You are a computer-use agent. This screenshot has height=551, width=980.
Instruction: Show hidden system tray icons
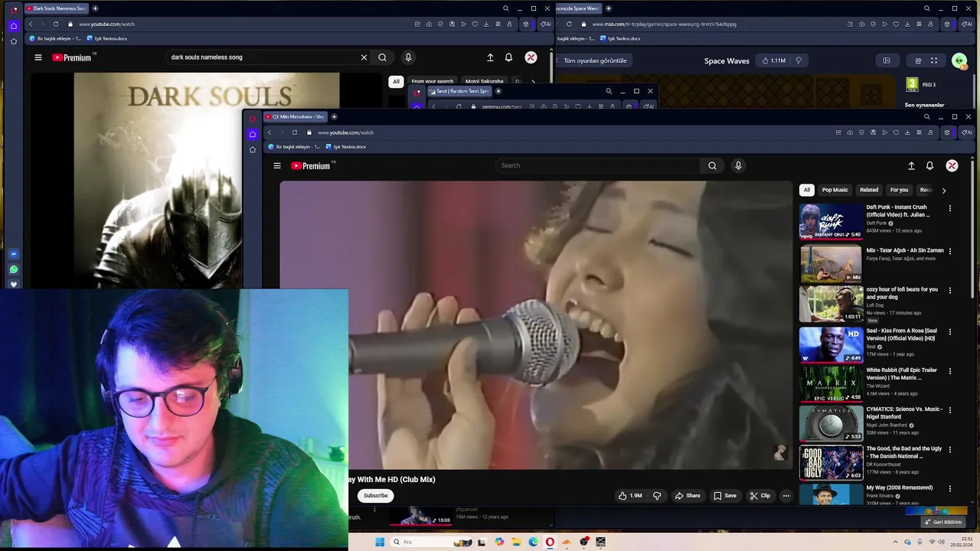tap(895, 542)
